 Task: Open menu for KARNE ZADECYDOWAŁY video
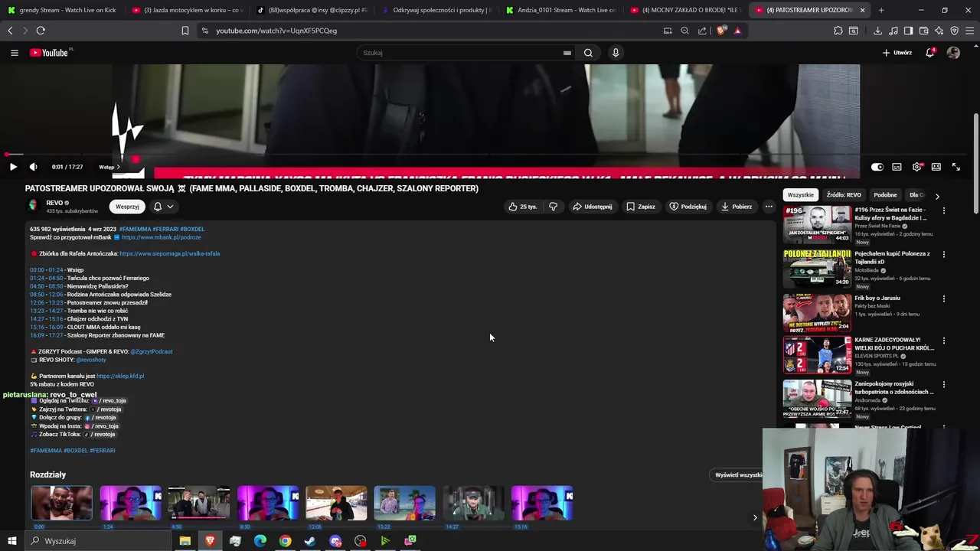click(x=943, y=341)
